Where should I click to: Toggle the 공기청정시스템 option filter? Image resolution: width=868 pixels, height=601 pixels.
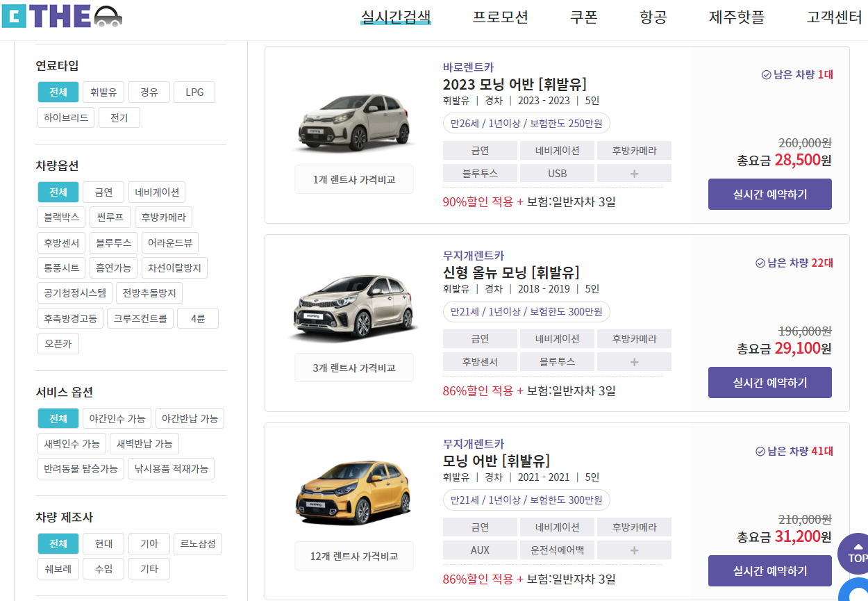(x=74, y=293)
